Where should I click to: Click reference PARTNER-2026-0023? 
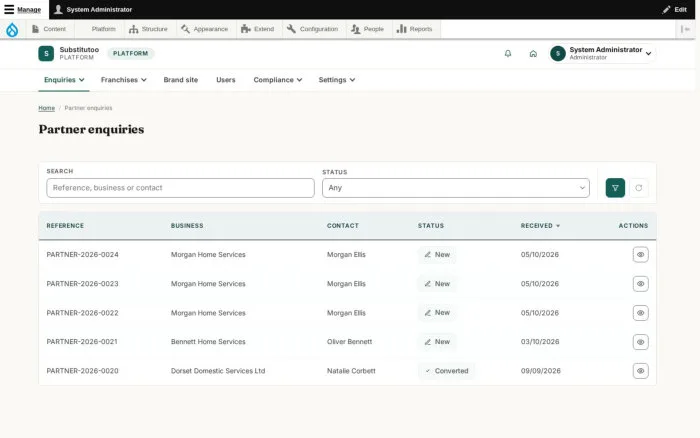[x=83, y=284]
